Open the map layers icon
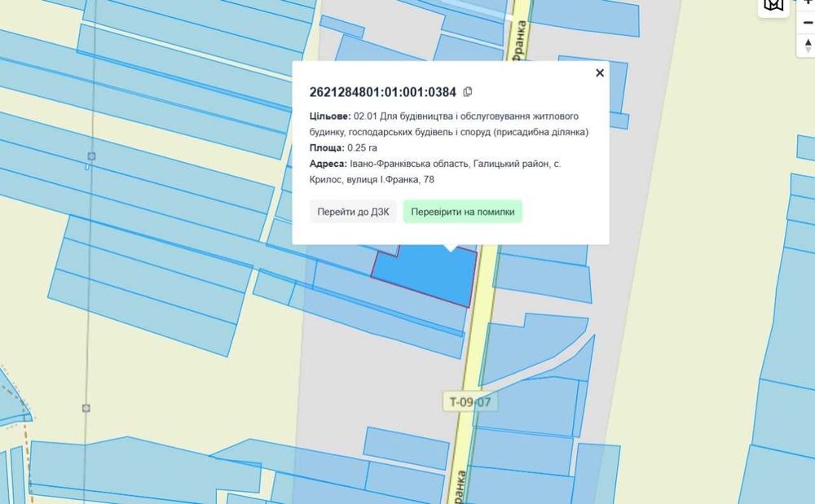815x504 pixels. (x=773, y=5)
